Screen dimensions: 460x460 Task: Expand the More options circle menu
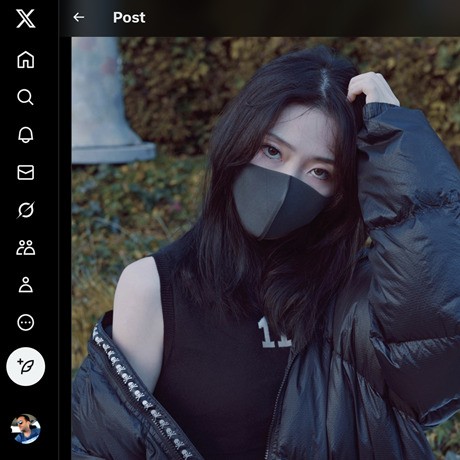point(26,322)
